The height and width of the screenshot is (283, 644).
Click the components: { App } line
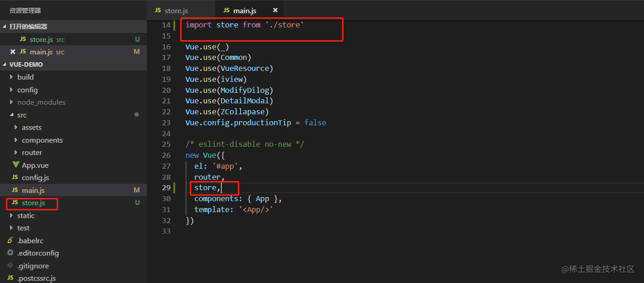tap(238, 198)
